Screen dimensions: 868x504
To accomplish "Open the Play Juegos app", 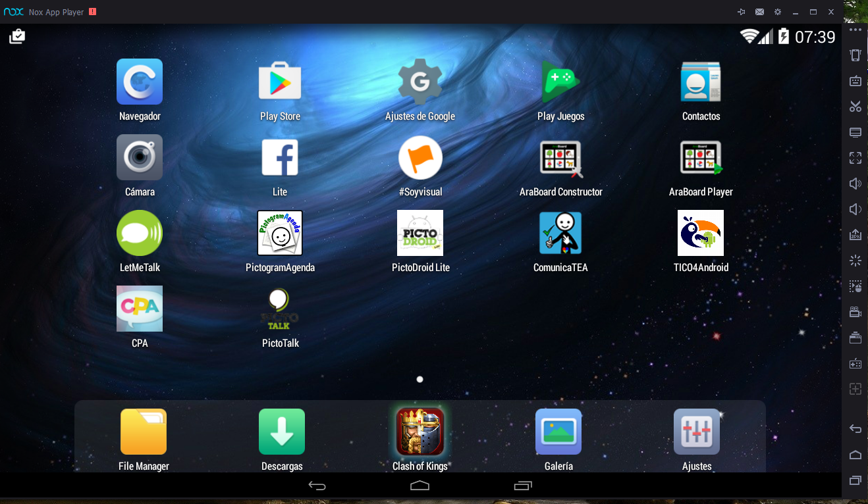I will click(560, 82).
